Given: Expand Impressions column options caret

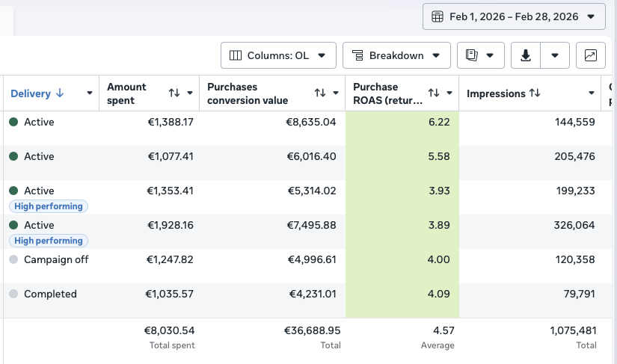Looking at the screenshot, I should 592,93.
